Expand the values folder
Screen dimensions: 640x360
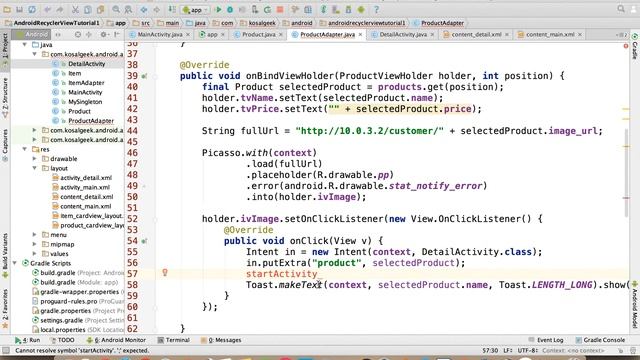point(34,253)
